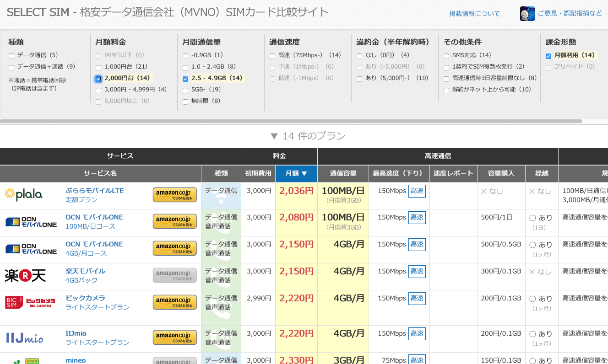The width and height of the screenshot is (608, 364).
Task: Check the なし (0円) penalty filter
Action: click(x=359, y=56)
